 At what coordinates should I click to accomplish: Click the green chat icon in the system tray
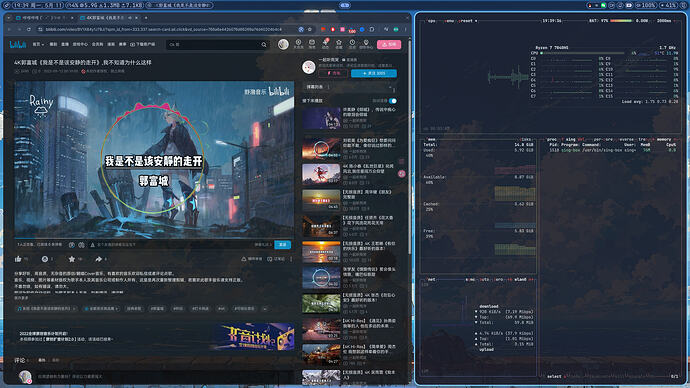click(x=603, y=5)
